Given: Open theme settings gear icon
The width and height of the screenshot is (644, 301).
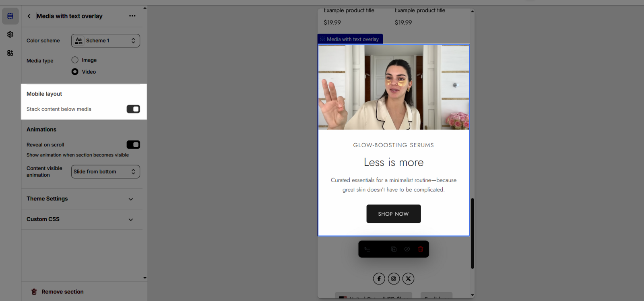Looking at the screenshot, I should [x=10, y=35].
